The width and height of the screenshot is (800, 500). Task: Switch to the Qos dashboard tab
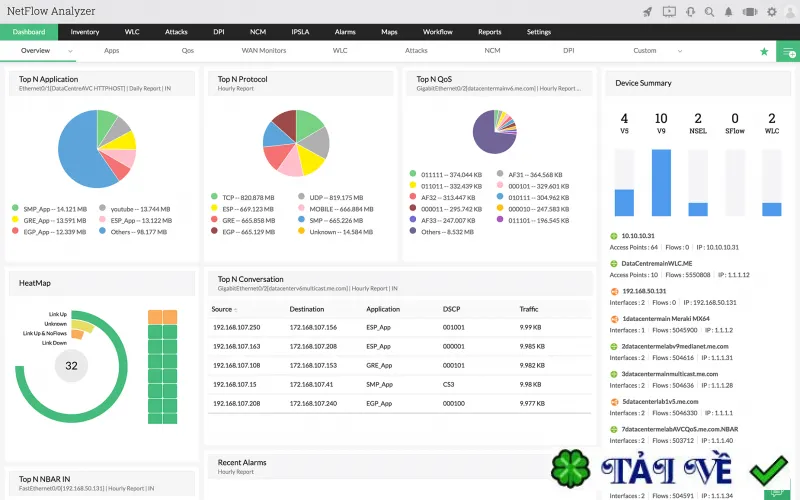(187, 51)
